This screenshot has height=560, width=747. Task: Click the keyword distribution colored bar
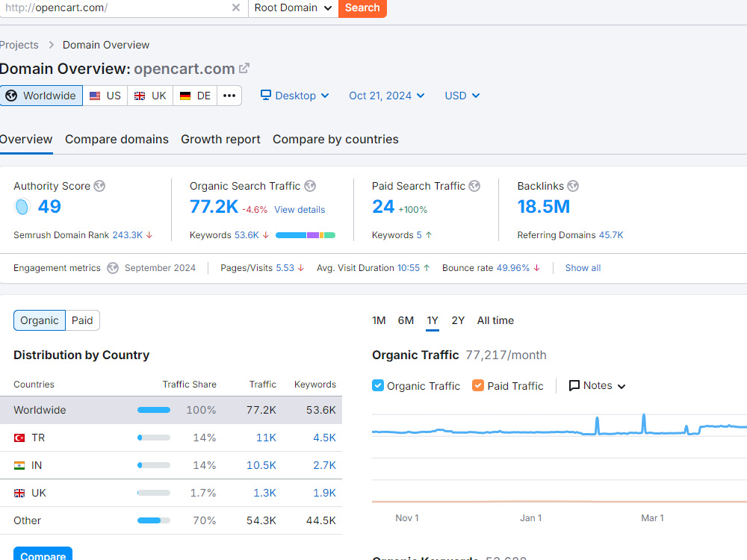[x=306, y=235]
